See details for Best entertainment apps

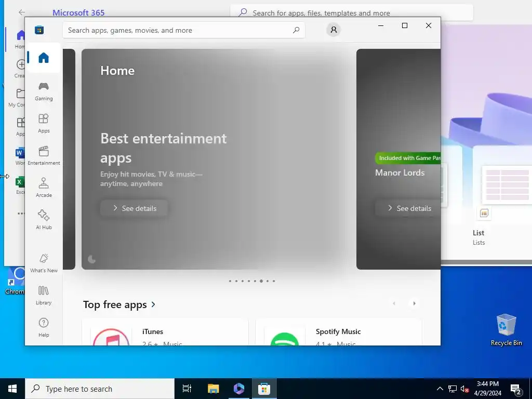coord(134,208)
